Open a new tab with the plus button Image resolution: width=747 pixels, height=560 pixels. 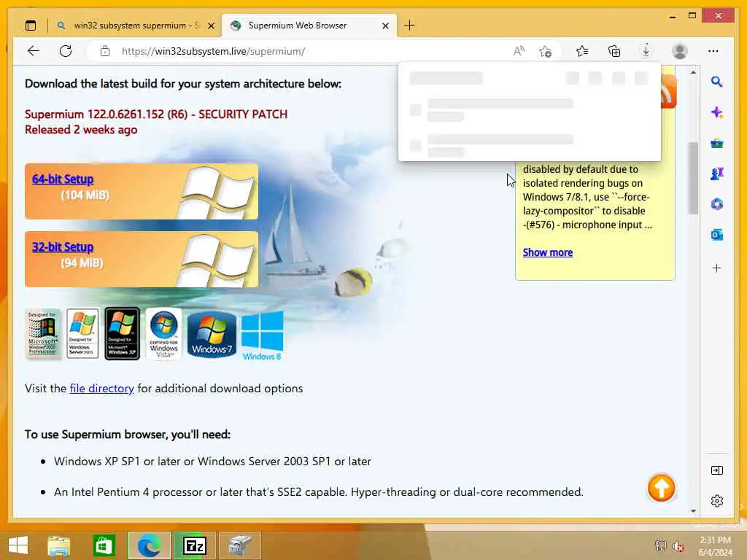pos(409,26)
